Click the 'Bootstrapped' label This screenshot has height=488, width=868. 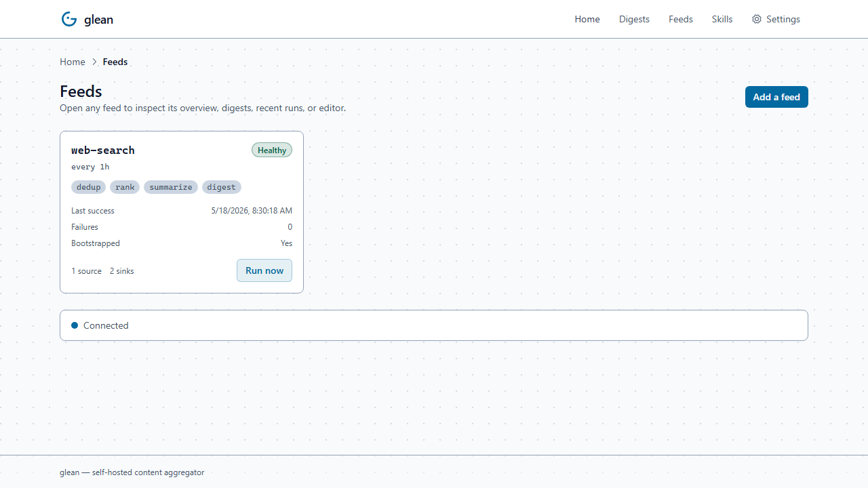coord(96,243)
